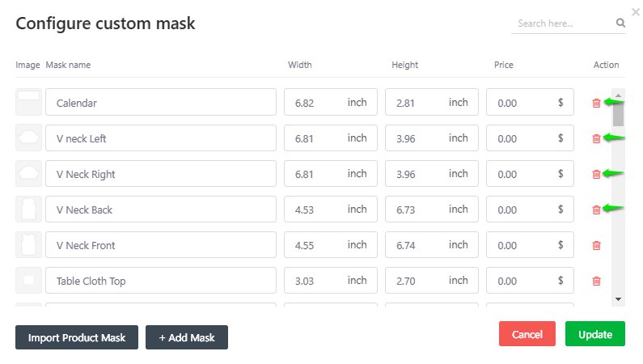643x364 pixels.
Task: Remove the V Neck Right mask
Action: pyautogui.click(x=597, y=174)
